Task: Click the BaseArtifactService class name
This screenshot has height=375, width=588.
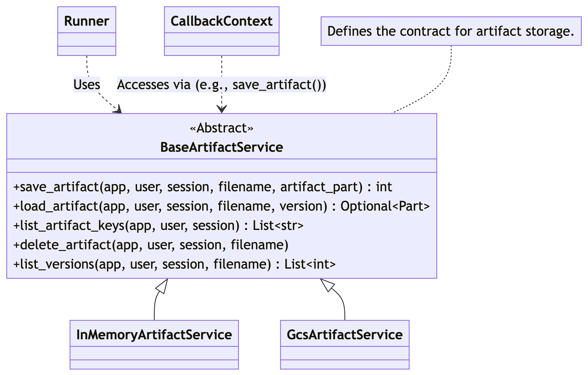Action: [222, 147]
